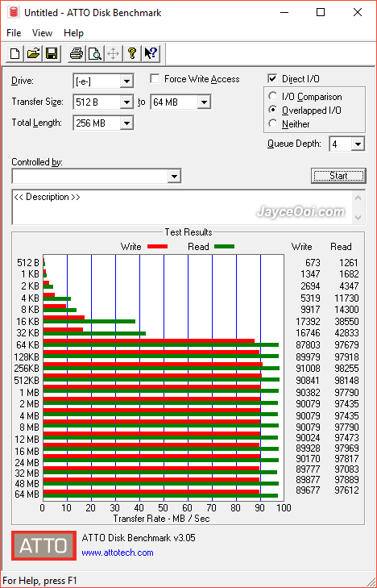Click the New document toolbar icon
This screenshot has height=588, width=377.
[x=15, y=53]
